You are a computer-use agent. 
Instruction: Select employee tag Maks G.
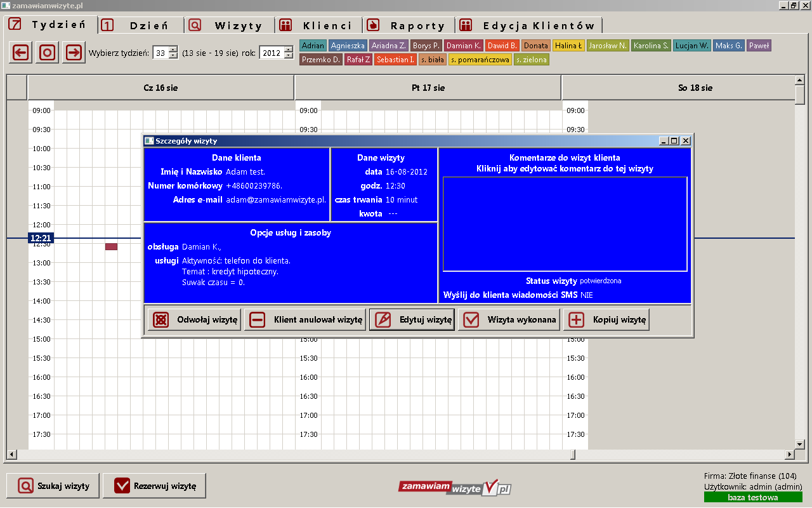[x=729, y=46]
